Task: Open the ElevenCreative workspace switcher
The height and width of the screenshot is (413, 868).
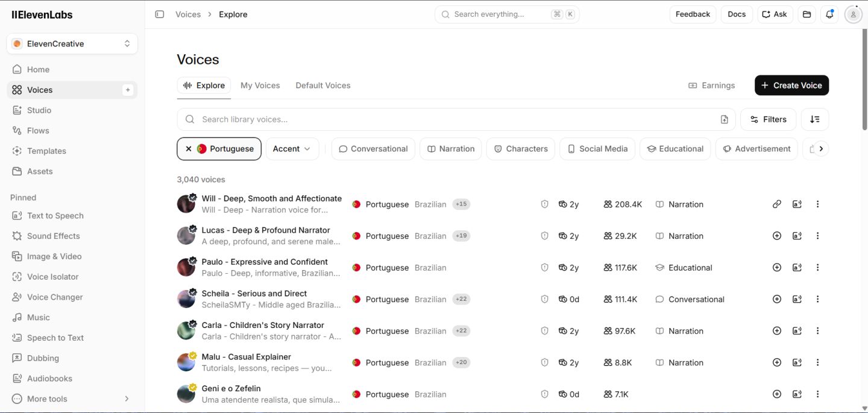Action: click(72, 43)
